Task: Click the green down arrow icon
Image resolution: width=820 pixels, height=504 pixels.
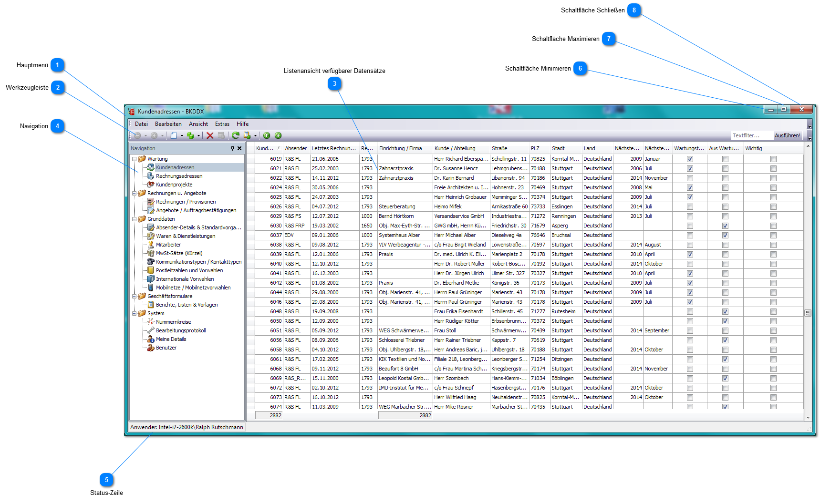Action: (x=278, y=136)
